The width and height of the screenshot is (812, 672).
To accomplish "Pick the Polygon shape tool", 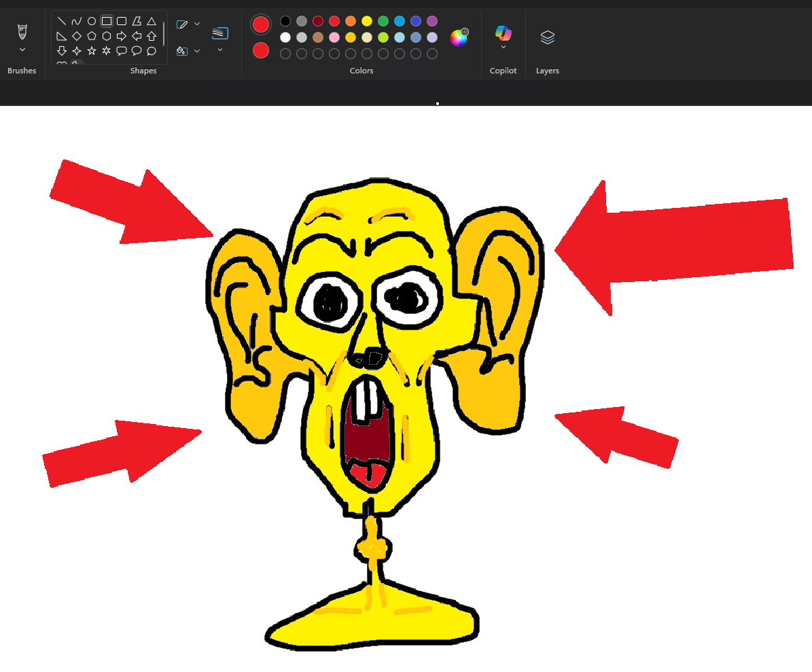I will 137,21.
